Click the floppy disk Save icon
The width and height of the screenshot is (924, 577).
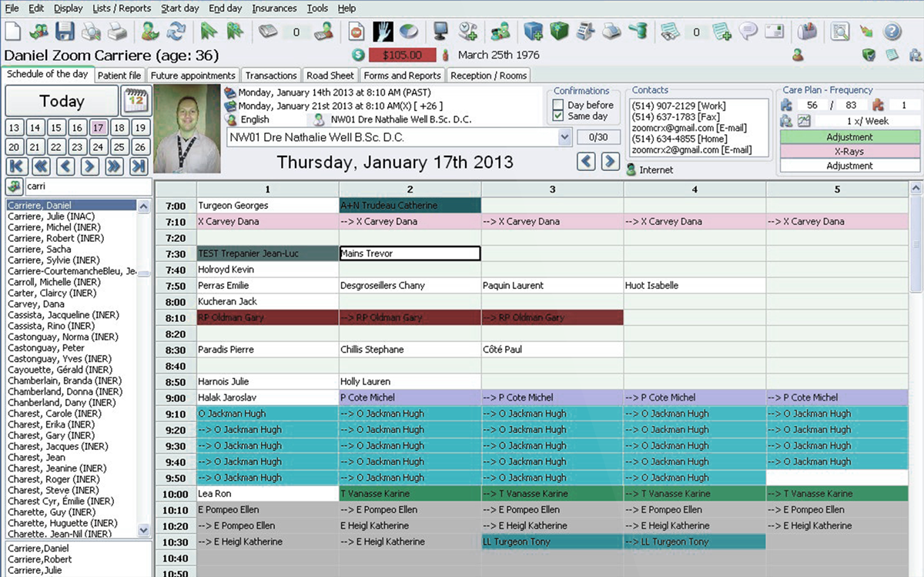point(65,32)
